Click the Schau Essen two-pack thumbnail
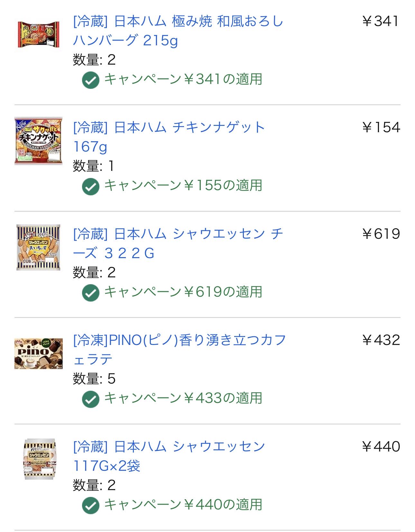415x532 pixels. [x=41, y=459]
